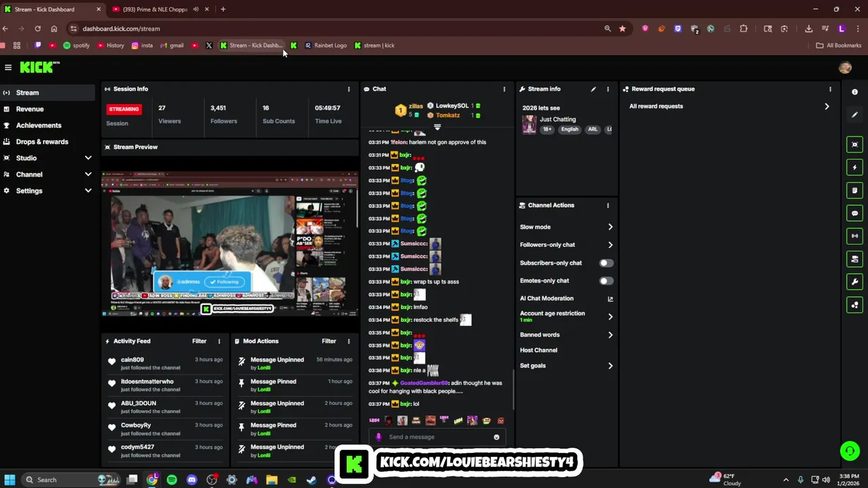Viewport: 868px width, 488px height.
Task: Go to Revenue in sidebar
Action: pos(47,109)
